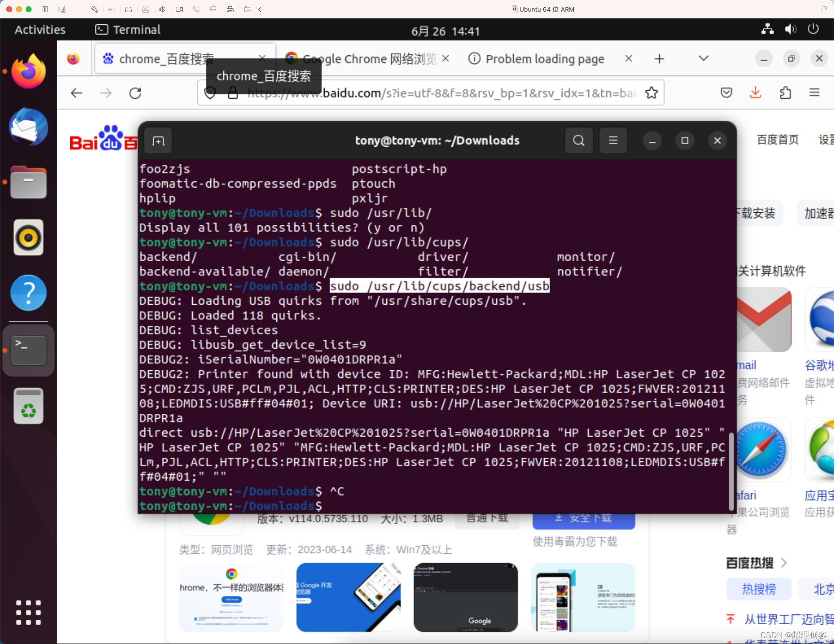Open the Firefox Downloads panel

755,93
